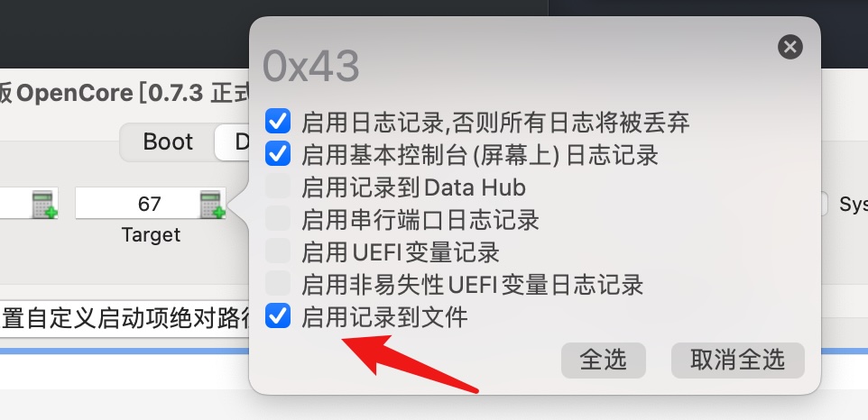Enable 启用非易失性 UEFI 变量日志记录
Viewport: 868px width, 420px height.
278,284
